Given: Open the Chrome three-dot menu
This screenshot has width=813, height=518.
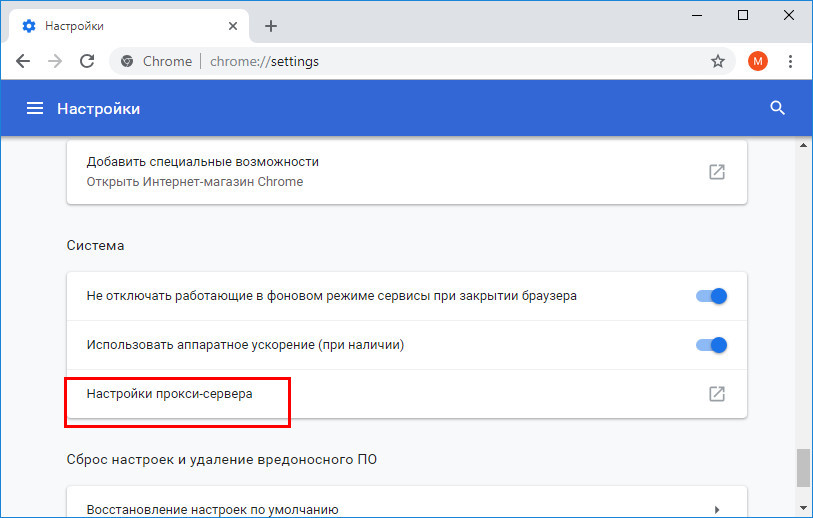Looking at the screenshot, I should coord(790,61).
